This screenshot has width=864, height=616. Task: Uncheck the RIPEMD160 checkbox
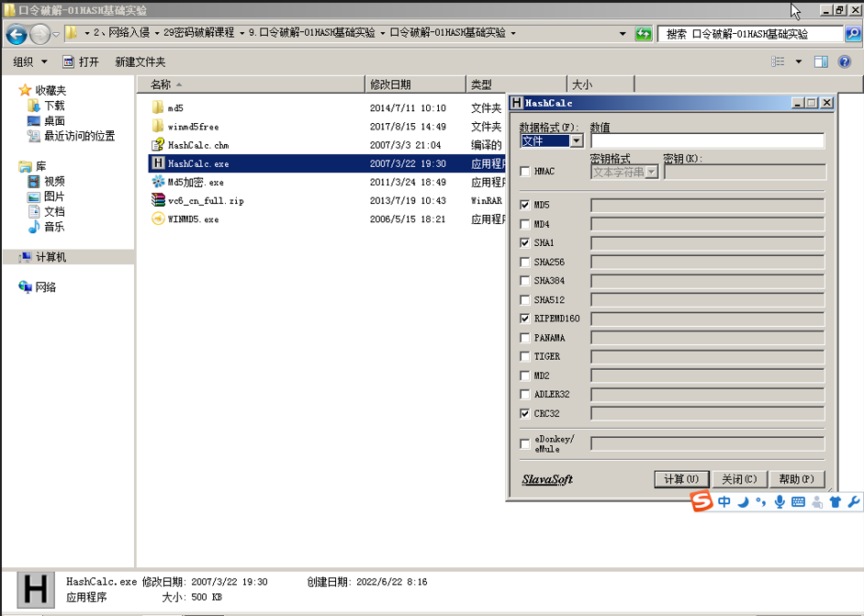(x=525, y=319)
